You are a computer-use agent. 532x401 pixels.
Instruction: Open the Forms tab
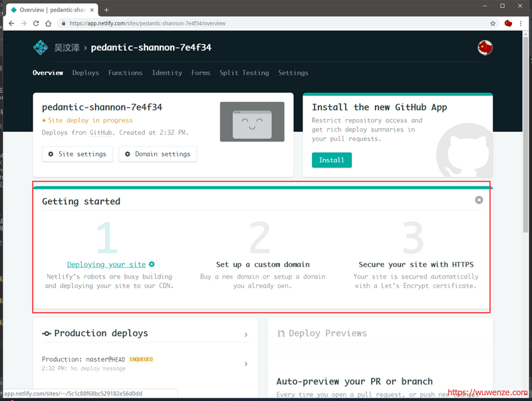(201, 72)
